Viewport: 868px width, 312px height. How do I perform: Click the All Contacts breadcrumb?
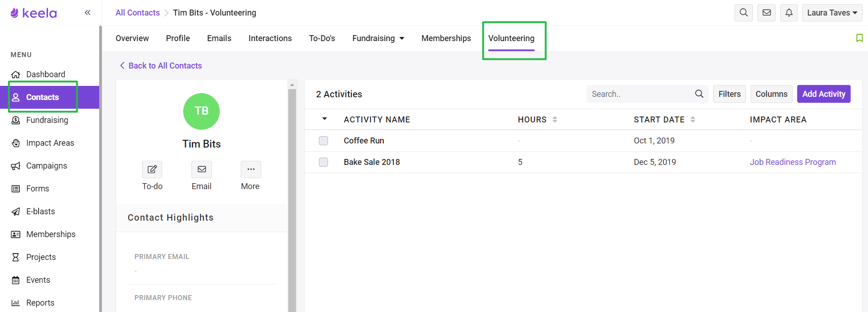pos(138,13)
